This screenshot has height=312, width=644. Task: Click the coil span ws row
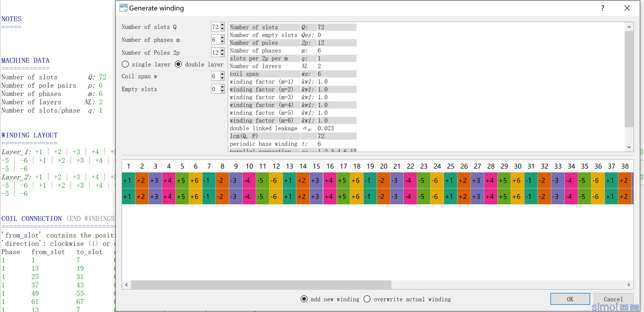point(293,74)
